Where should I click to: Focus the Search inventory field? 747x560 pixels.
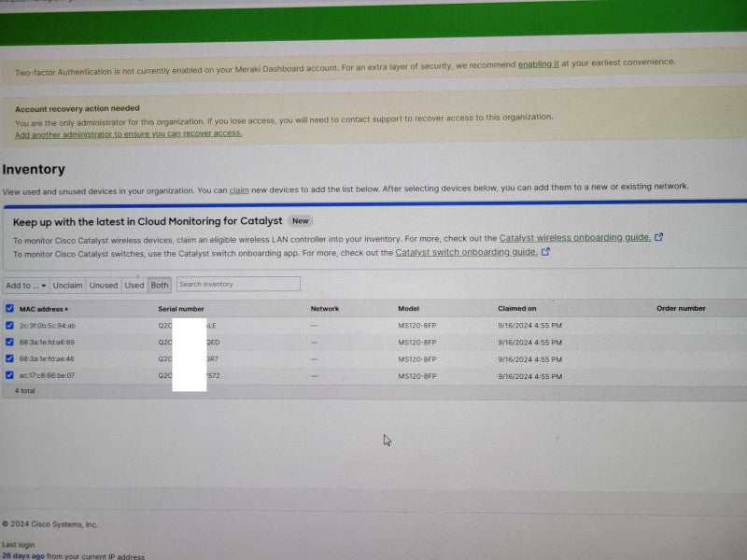click(x=238, y=284)
